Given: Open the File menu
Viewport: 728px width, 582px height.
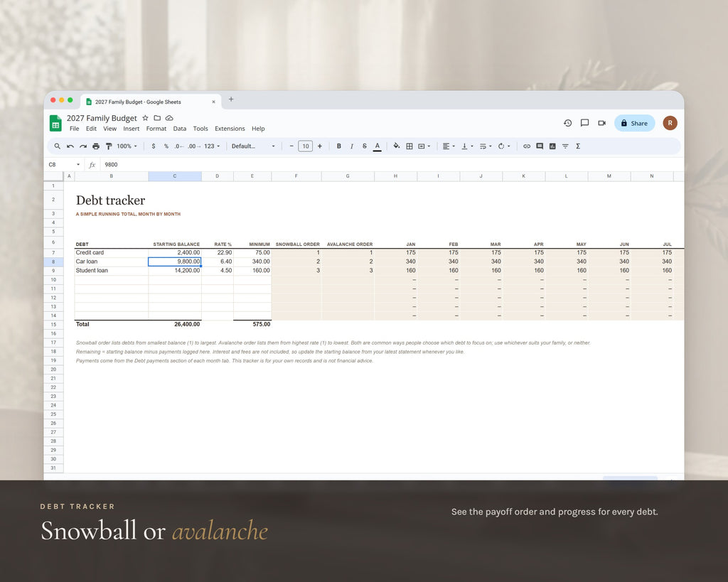Looking at the screenshot, I should [x=74, y=129].
